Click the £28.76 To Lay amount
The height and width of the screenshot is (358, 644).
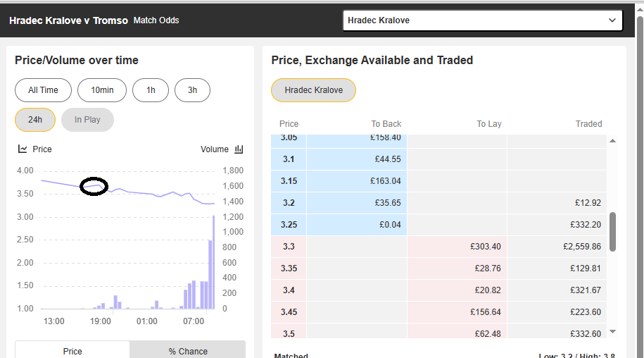coord(488,268)
